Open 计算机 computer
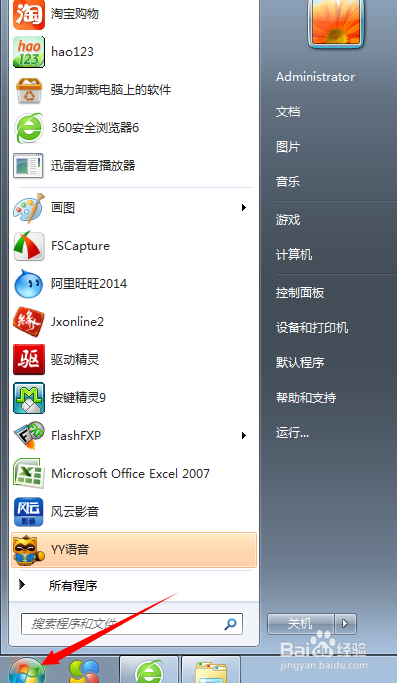397x683 pixels. pyautogui.click(x=294, y=254)
